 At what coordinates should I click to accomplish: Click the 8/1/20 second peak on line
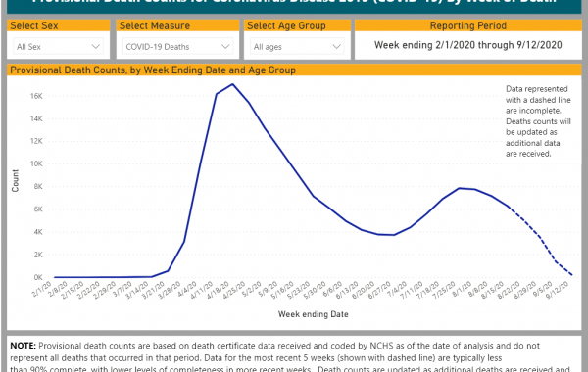click(460, 188)
